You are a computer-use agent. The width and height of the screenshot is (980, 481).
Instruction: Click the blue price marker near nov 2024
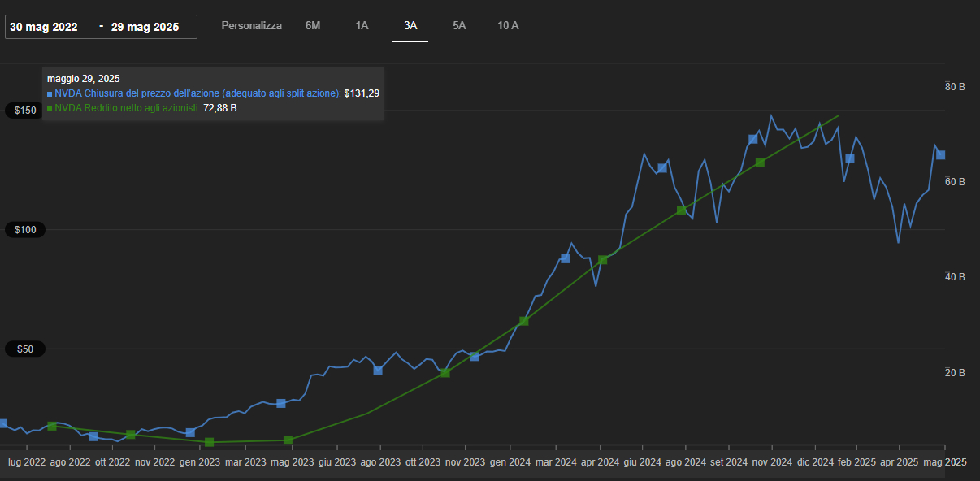752,140
